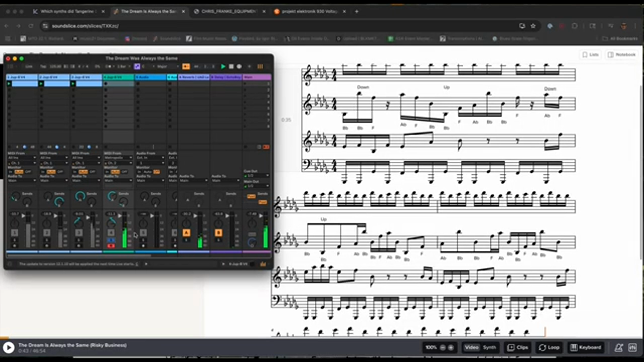
Task: Open the A Reverb Audio To dropdown
Action: click(x=194, y=181)
